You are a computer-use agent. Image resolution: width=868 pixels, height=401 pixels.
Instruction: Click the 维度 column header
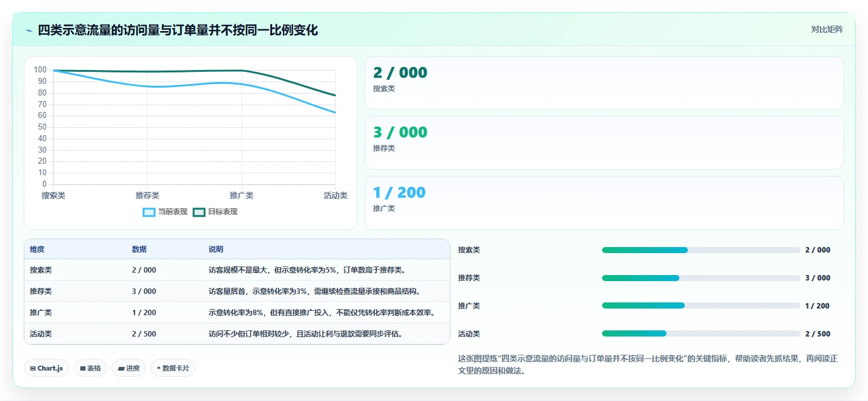point(37,249)
